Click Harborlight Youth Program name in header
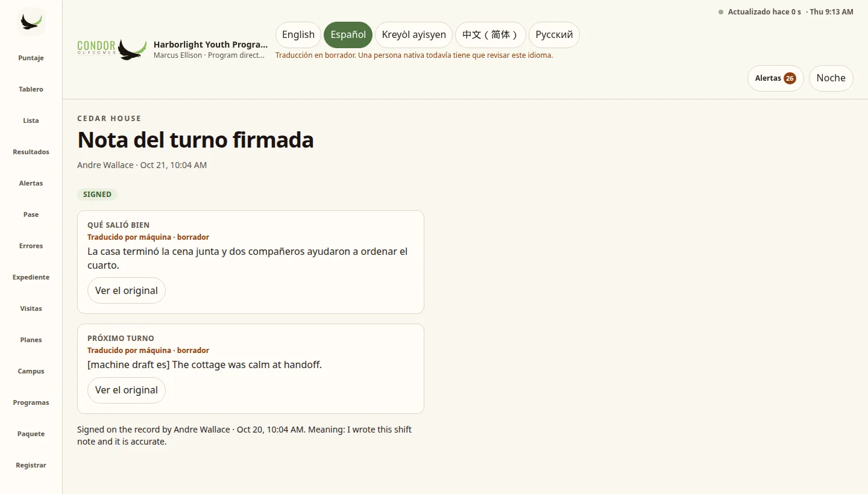The height and width of the screenshot is (494, 868). click(210, 45)
